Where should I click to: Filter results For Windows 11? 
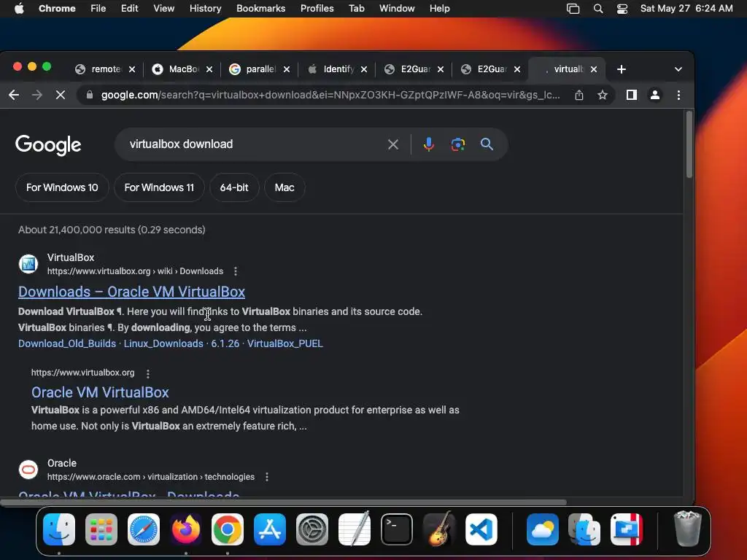click(x=159, y=187)
